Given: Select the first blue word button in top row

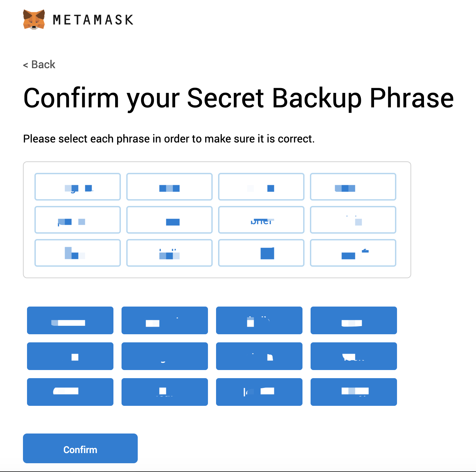Looking at the screenshot, I should point(70,320).
